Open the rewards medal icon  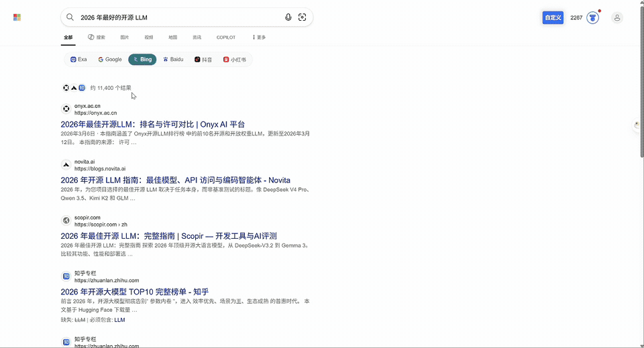coord(592,17)
